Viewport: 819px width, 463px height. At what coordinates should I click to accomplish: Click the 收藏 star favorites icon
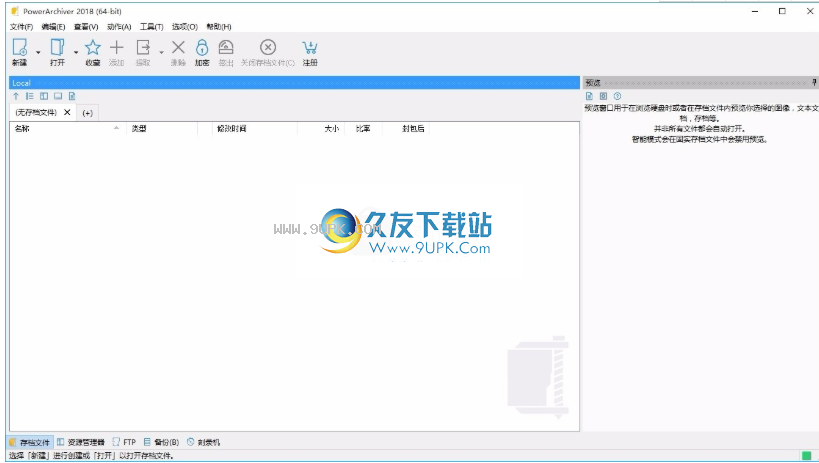(x=93, y=48)
